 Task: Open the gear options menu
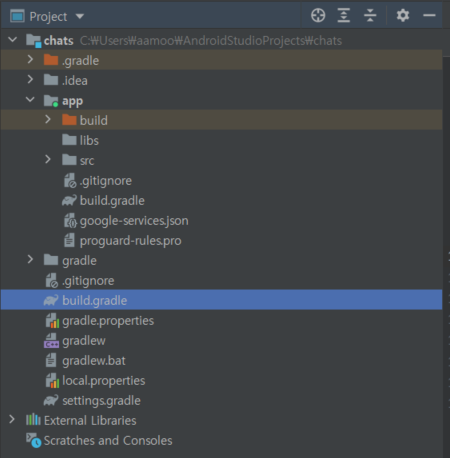tap(403, 15)
